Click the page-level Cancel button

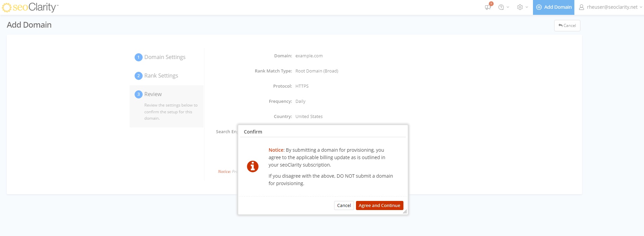point(567,26)
